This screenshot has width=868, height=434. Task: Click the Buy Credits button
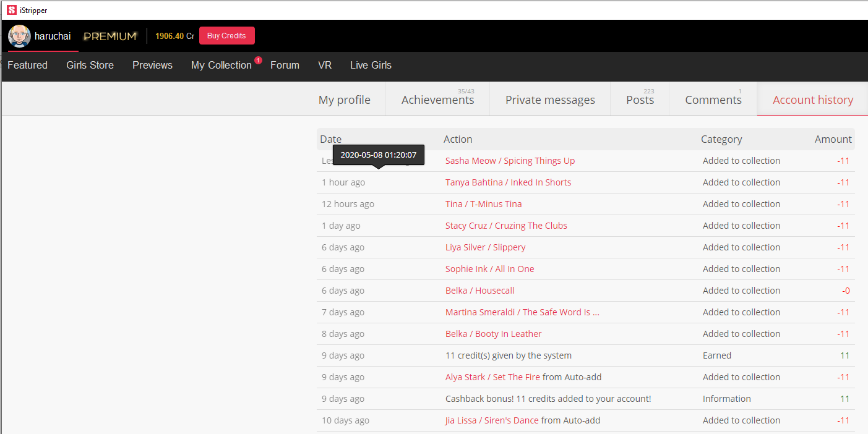coord(226,36)
